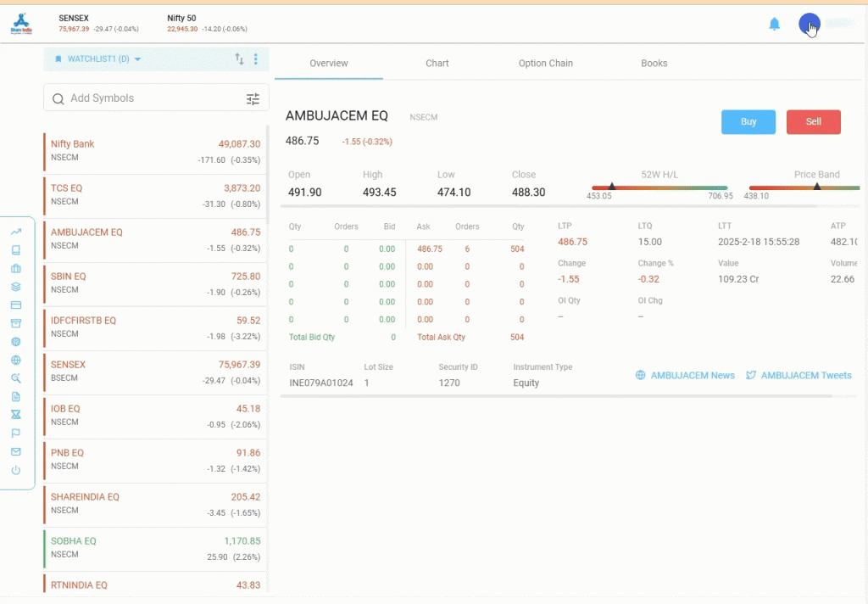Click the stacked layers sidebar icon
This screenshot has height=604, width=868.
tap(16, 287)
